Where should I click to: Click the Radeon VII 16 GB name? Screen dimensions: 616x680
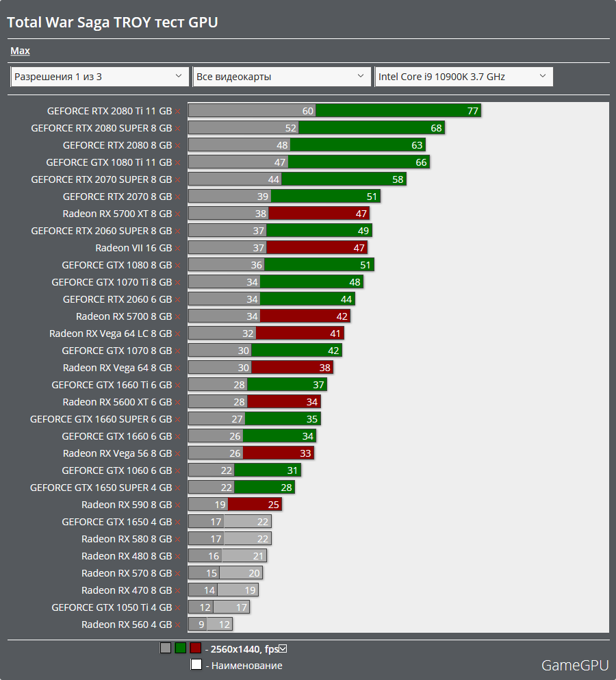pyautogui.click(x=133, y=248)
